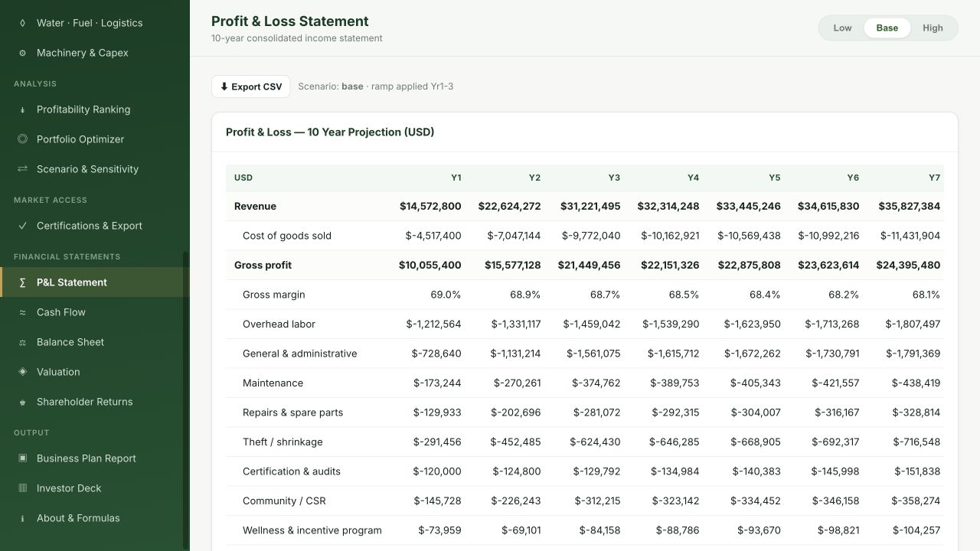This screenshot has width=980, height=551.
Task: Click the Balance Sheet scales icon
Action: [x=22, y=342]
